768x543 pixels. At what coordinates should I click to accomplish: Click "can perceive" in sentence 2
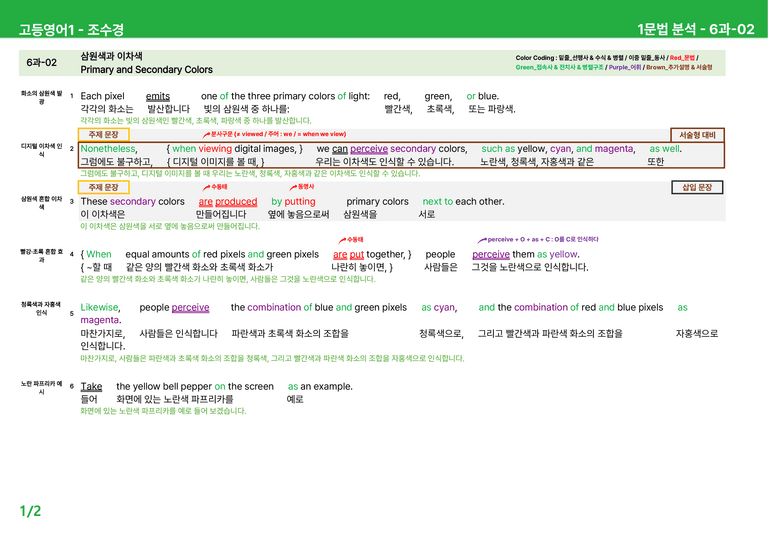[360, 148]
